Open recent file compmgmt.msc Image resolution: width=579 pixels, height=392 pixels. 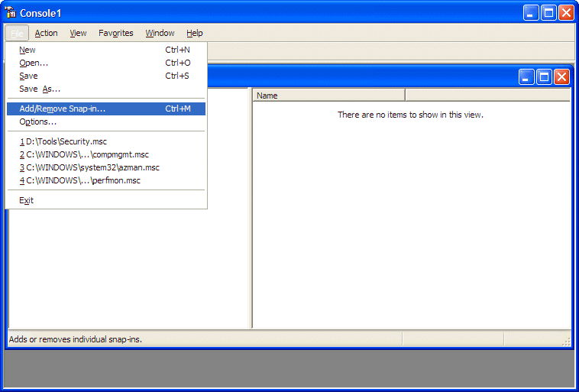tap(106, 154)
